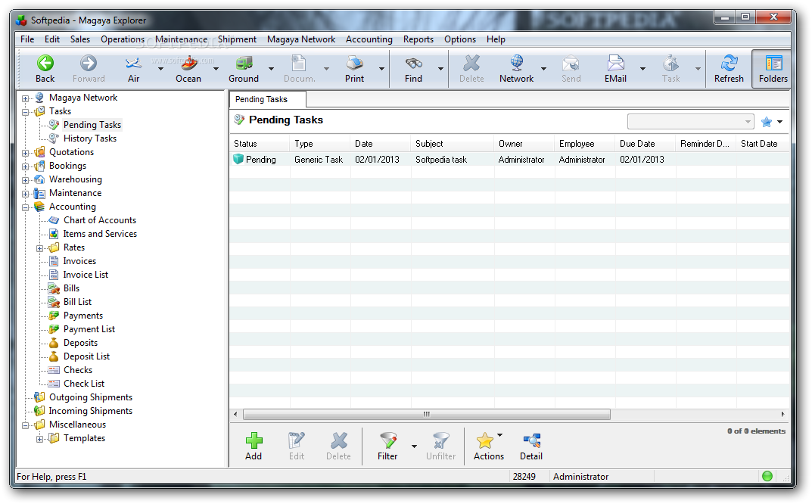Collapse the Accounting tree node
This screenshot has width=812, height=504.
tap(26, 207)
